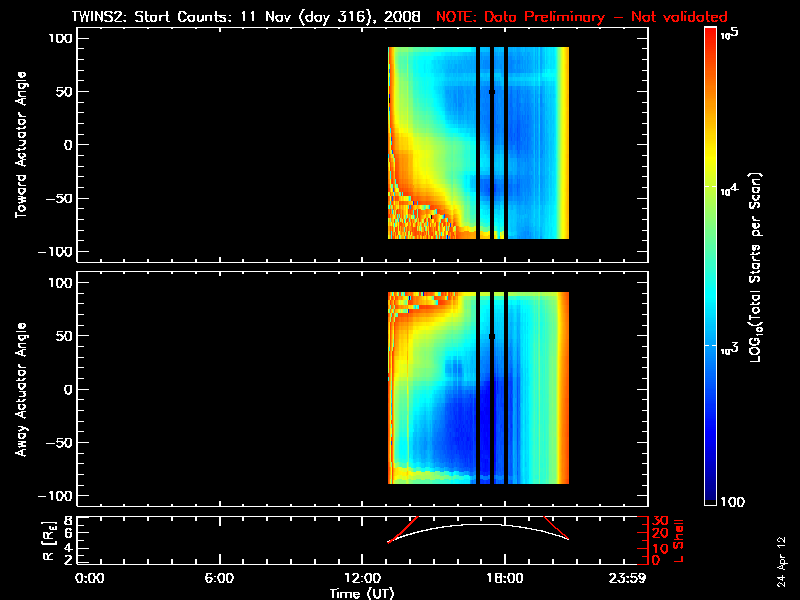Click the '100' tick on the Toward panel axis
This screenshot has width=800, height=600.
click(x=60, y=38)
